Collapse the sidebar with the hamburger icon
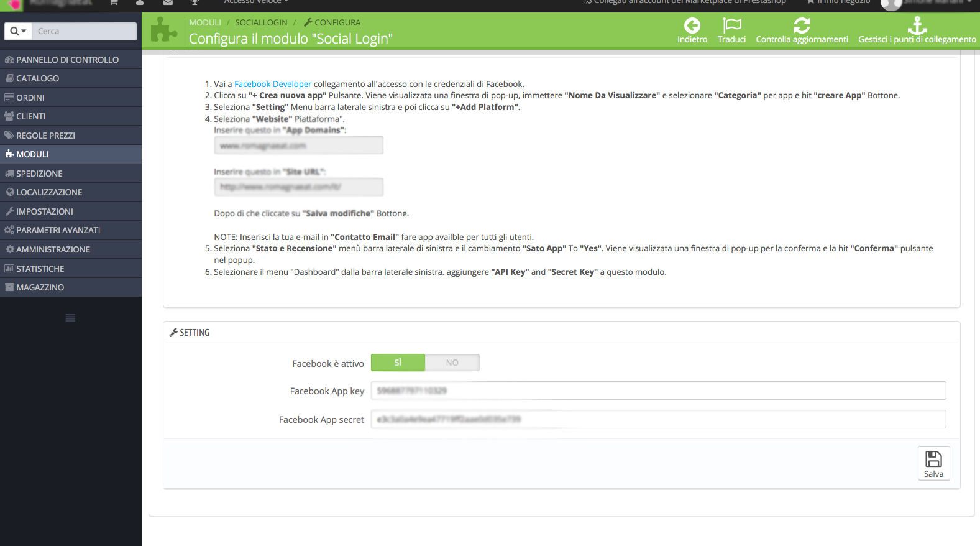The height and width of the screenshot is (546, 980). pos(71,318)
